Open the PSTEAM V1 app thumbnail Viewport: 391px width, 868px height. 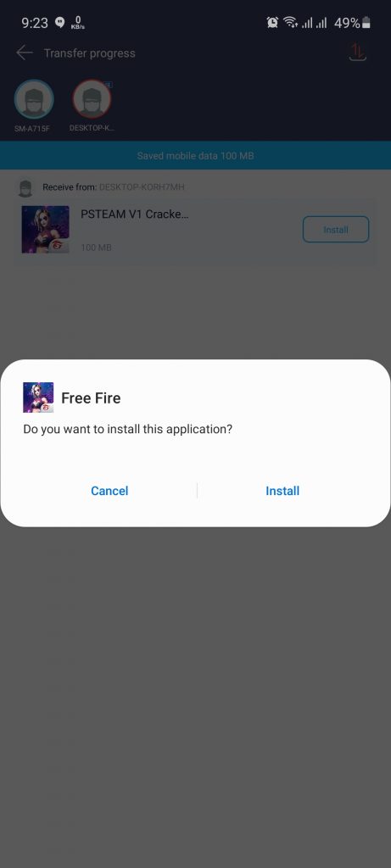click(46, 230)
